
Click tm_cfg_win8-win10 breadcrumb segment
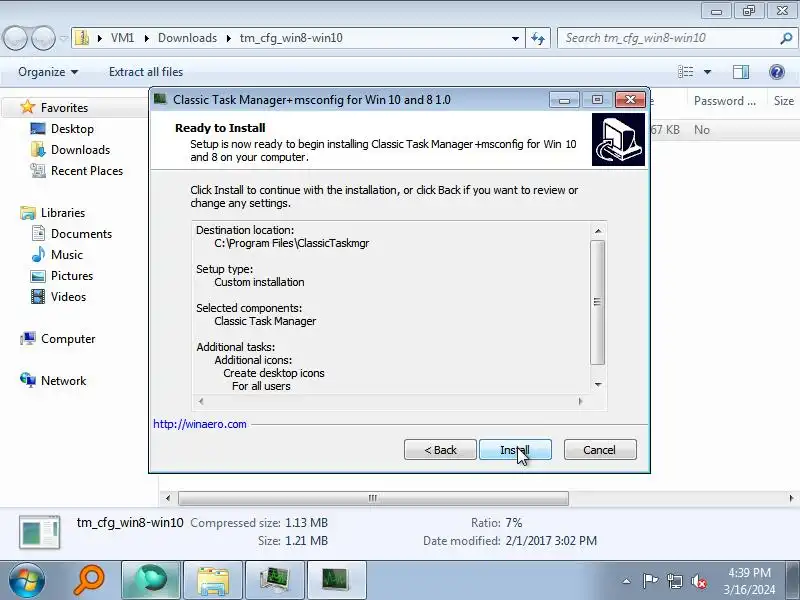(x=291, y=38)
